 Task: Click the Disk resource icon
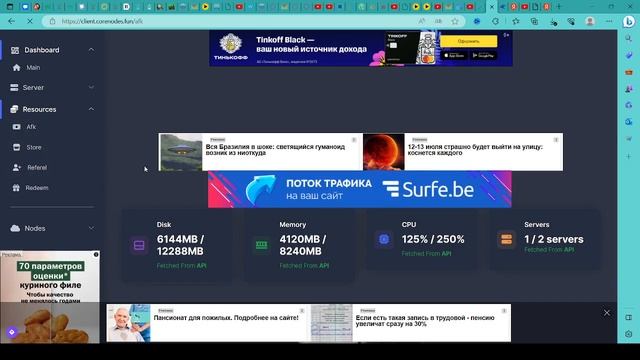[139, 245]
